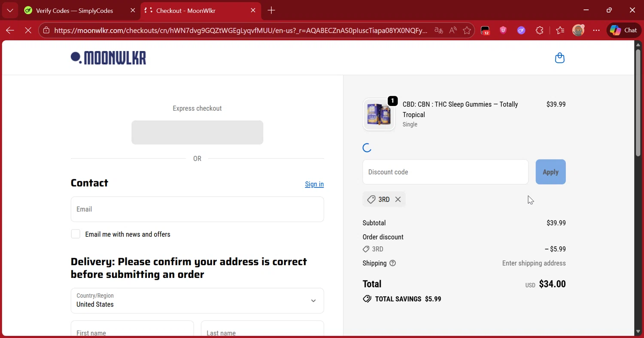Click the Apply discount button
This screenshot has height=338, width=644.
(550, 172)
